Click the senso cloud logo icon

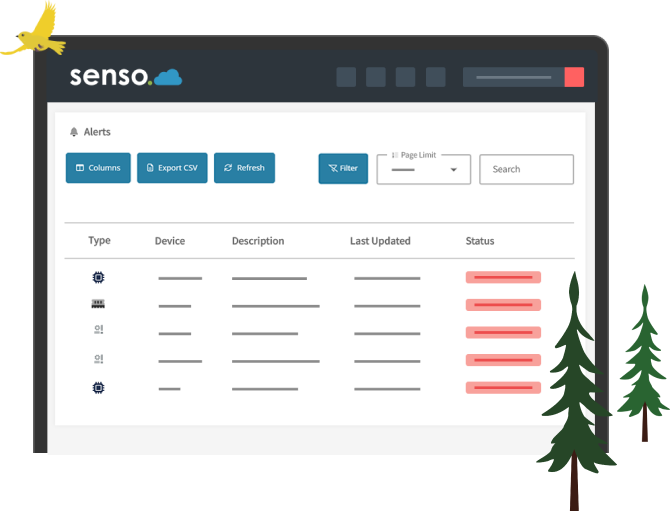tap(168, 78)
